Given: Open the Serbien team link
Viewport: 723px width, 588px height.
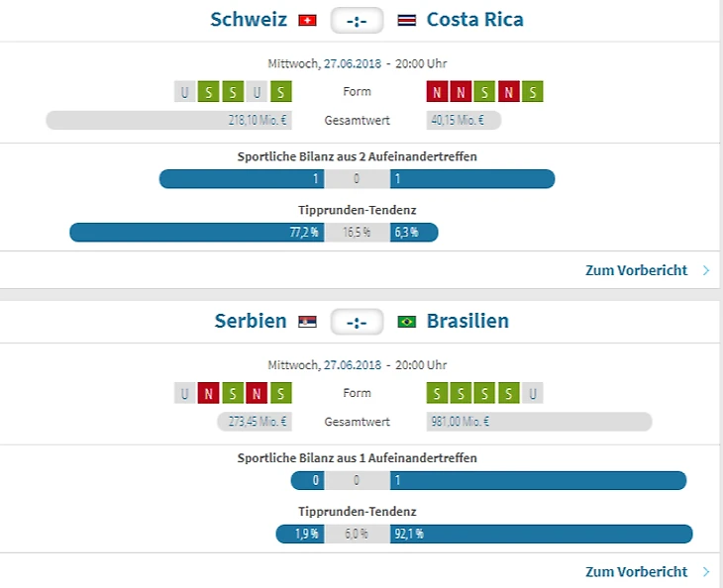Looking at the screenshot, I should pos(251,321).
